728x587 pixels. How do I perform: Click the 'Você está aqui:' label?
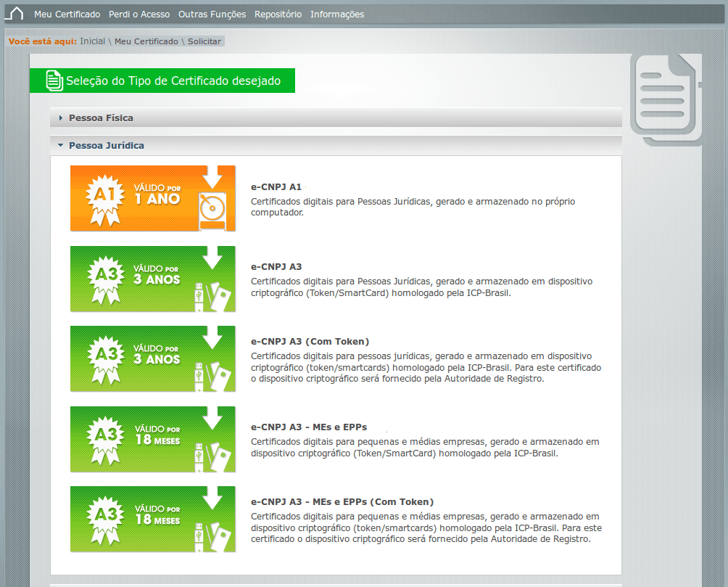42,41
